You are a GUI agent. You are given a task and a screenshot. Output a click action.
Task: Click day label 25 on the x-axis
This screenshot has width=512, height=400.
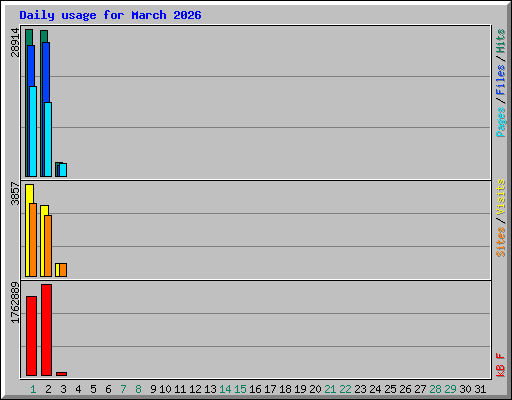tap(390, 389)
